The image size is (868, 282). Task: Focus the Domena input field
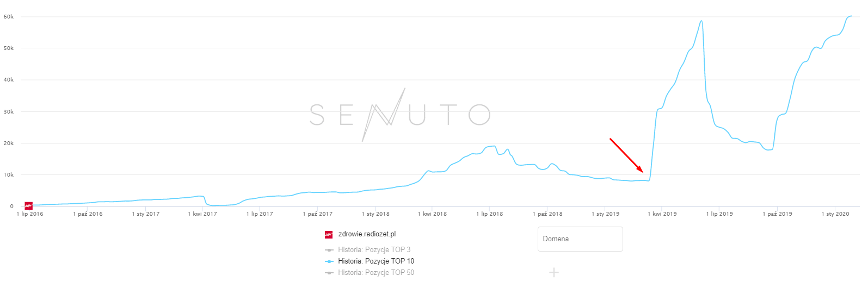coord(580,239)
